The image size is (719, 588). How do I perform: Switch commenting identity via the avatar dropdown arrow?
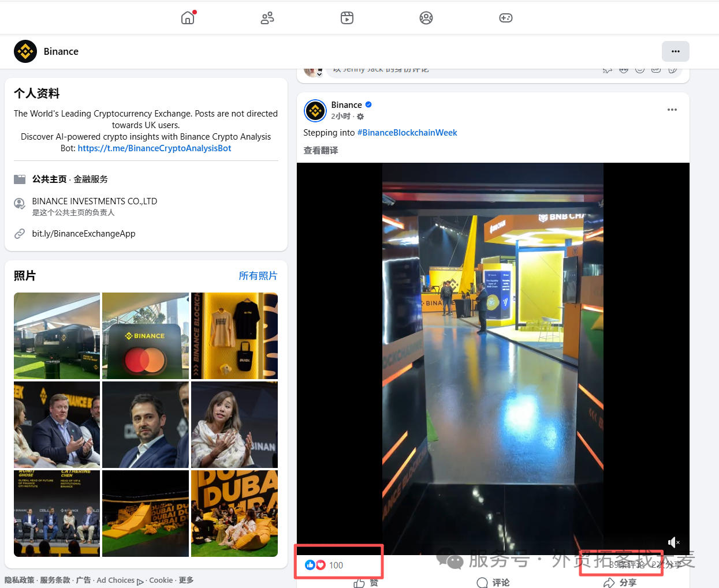click(319, 74)
